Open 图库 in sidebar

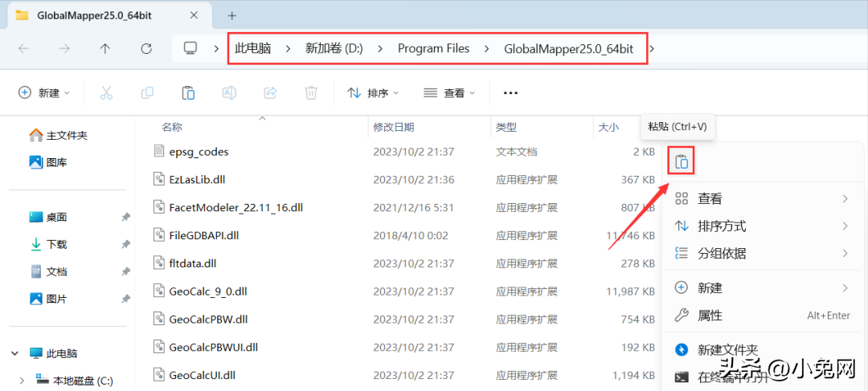coord(48,162)
